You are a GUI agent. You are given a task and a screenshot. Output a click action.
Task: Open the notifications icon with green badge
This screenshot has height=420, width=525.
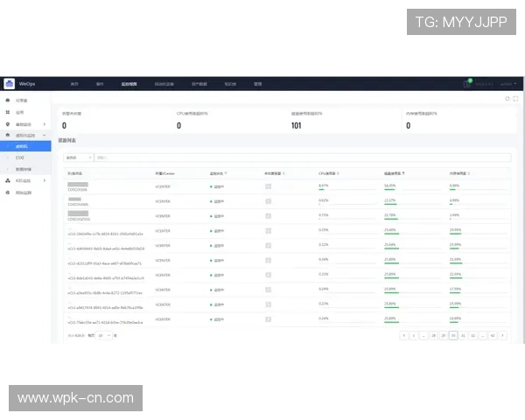[467, 84]
